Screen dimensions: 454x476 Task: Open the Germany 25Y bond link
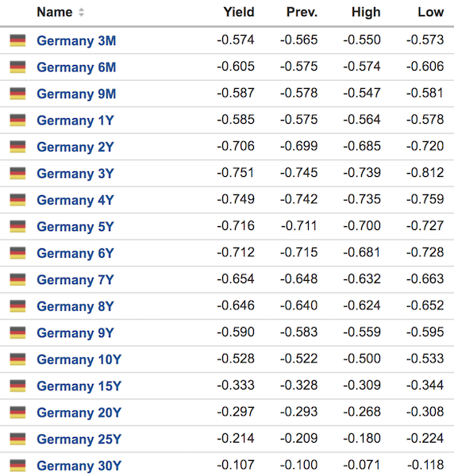tap(79, 439)
